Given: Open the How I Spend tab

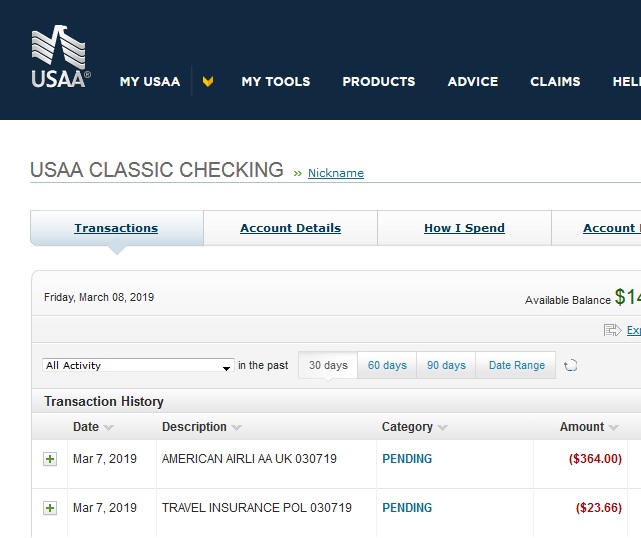Looking at the screenshot, I should pos(464,228).
